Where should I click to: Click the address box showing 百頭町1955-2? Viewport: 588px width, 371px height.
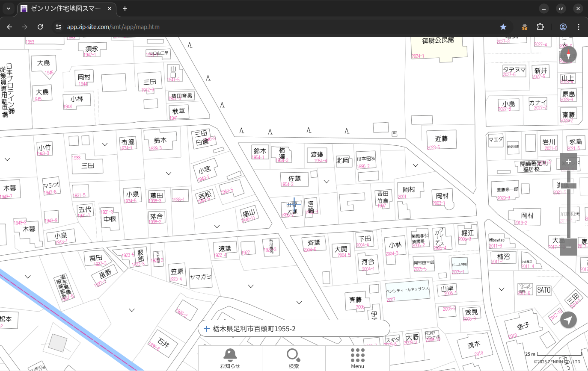pos(294,329)
